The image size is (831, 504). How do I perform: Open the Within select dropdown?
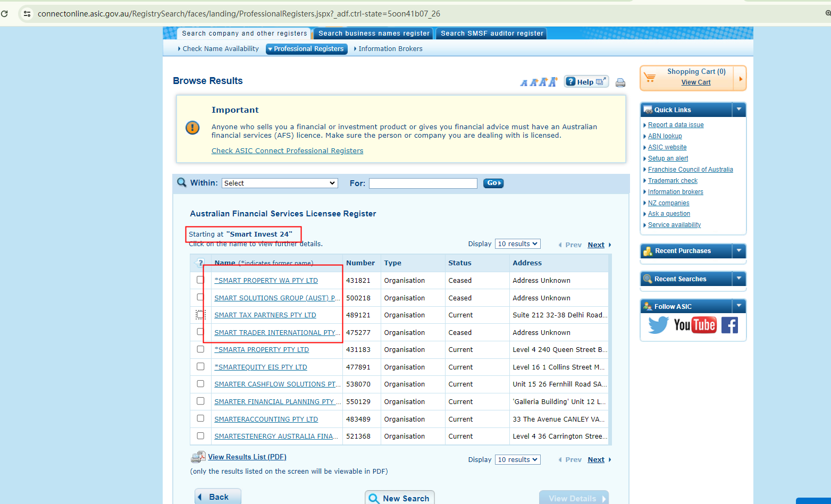[280, 183]
